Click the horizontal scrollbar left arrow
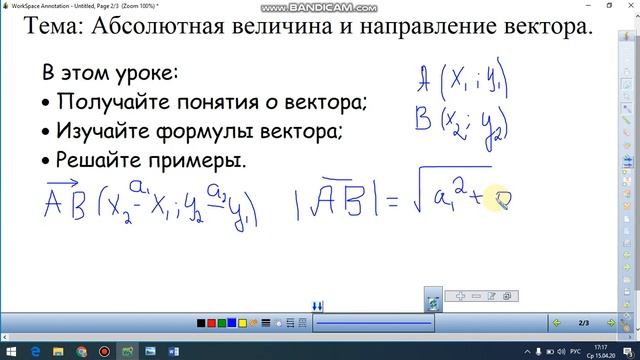The height and width of the screenshot is (360, 640). coord(5,337)
